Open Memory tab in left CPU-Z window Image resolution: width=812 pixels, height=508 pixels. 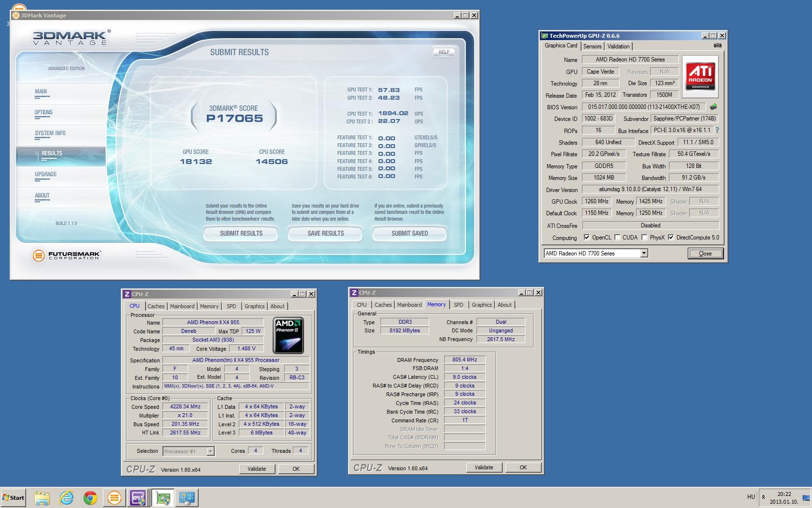(209, 306)
